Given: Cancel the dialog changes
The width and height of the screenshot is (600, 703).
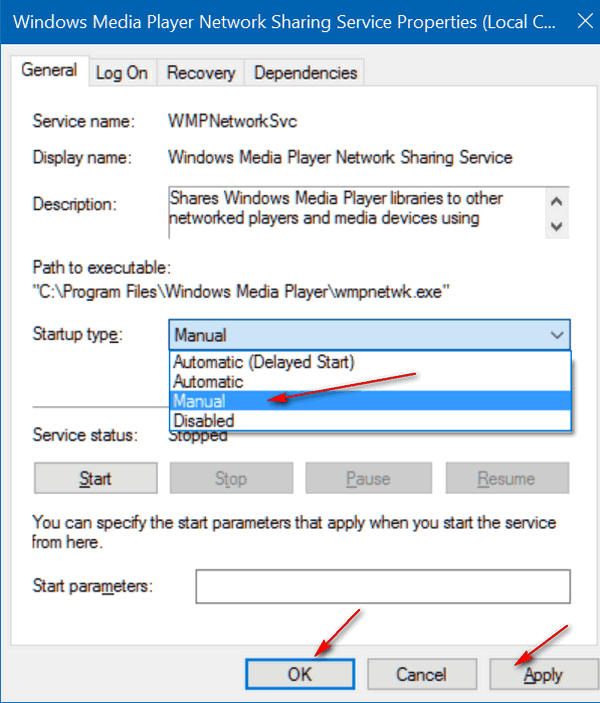Looking at the screenshot, I should pos(422,674).
